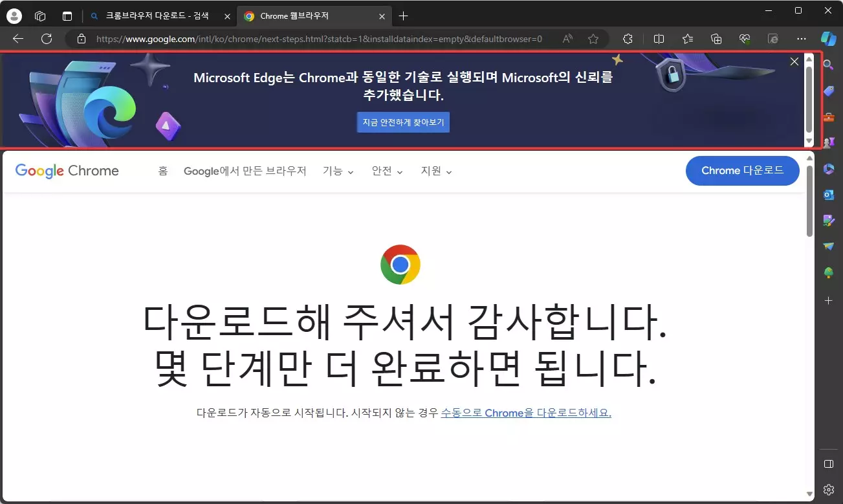
Task: Reload the current page
Action: 47,39
